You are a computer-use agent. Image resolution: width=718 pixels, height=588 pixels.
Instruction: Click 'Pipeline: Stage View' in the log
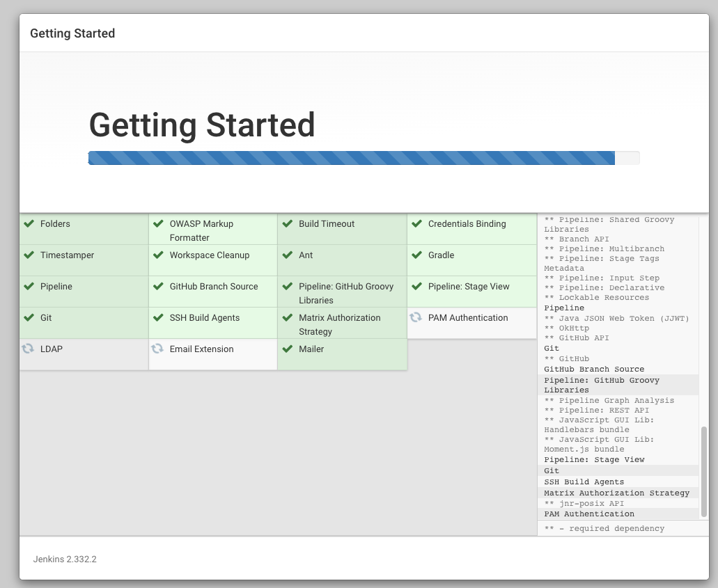click(594, 459)
